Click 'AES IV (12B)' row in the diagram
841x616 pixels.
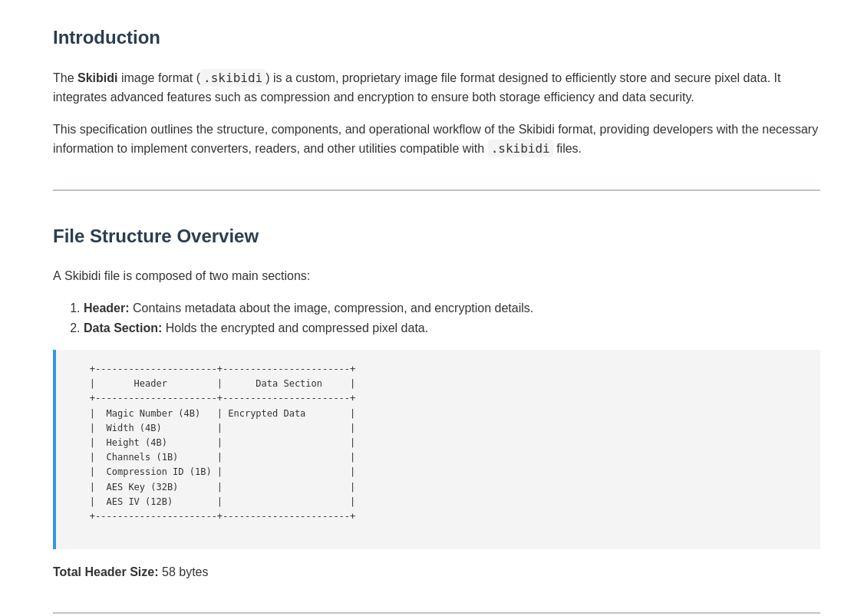pyautogui.click(x=139, y=502)
